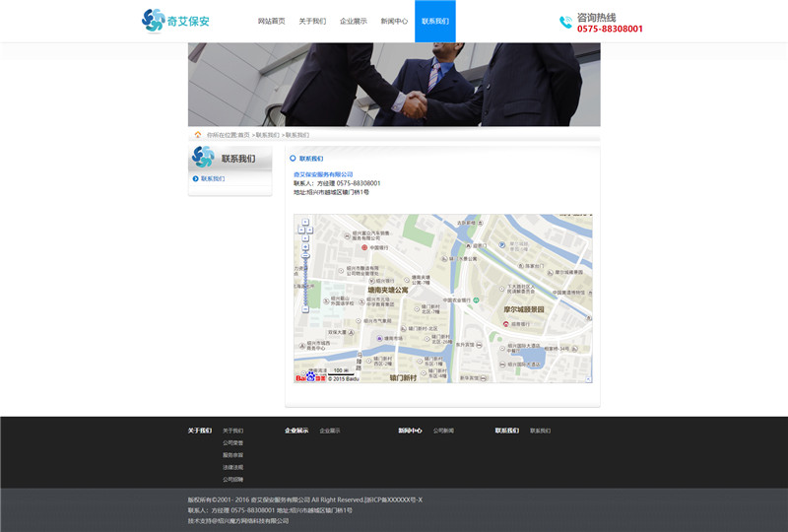Click the map's bottom-right overview toggle arrow
Screen dimensions: 788x532
(588, 379)
